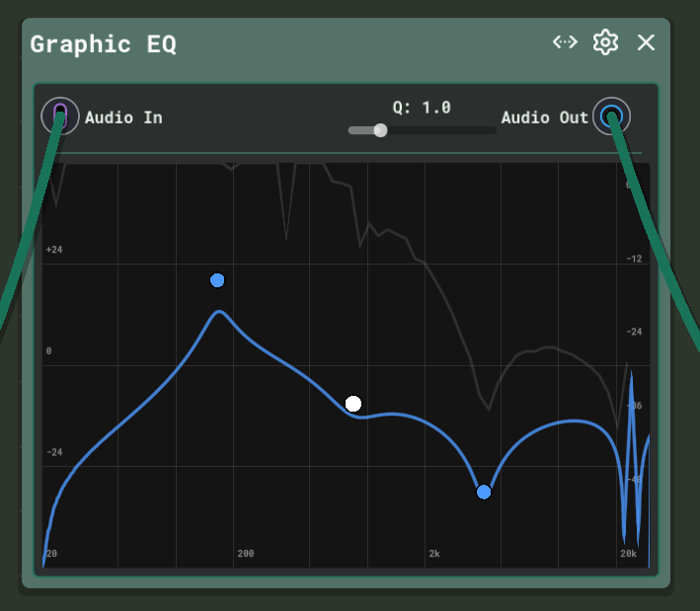Click the -12 dB right scale label
This screenshot has width=700, height=611.
coord(634,259)
